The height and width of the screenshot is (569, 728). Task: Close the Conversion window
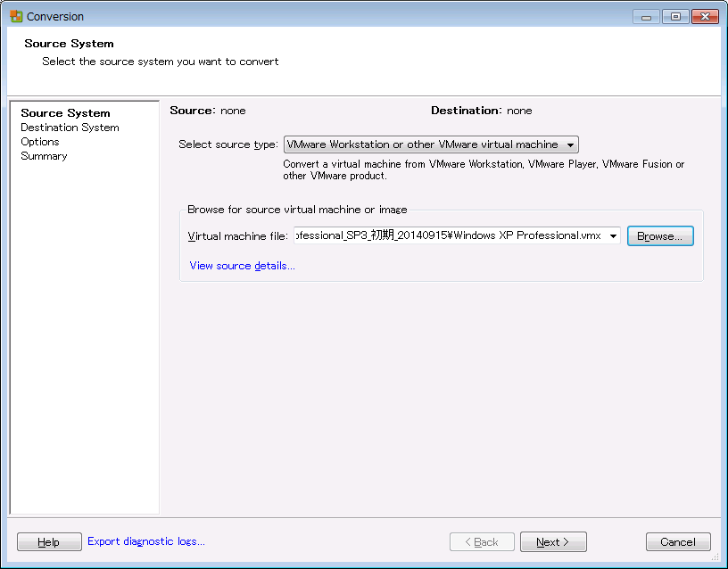705,17
